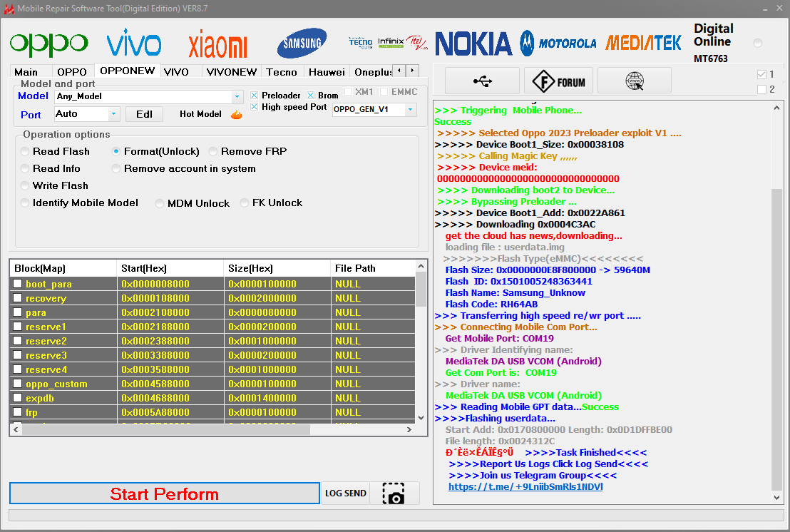The image size is (790, 532).
Task: Click the Samsung brand logo
Action: pos(302,44)
